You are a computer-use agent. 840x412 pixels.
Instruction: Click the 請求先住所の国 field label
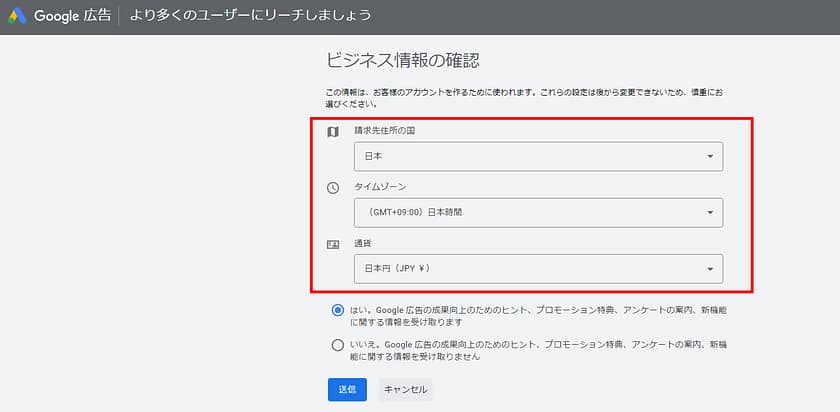[385, 132]
